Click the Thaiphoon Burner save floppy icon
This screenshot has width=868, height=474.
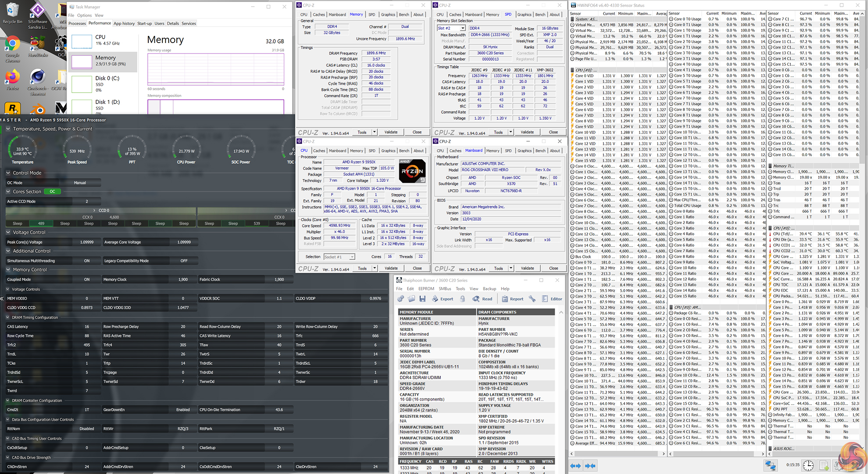(422, 299)
